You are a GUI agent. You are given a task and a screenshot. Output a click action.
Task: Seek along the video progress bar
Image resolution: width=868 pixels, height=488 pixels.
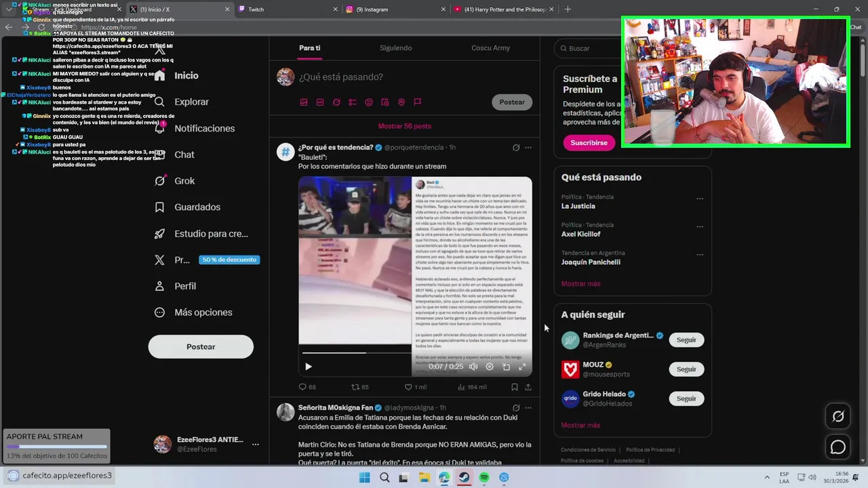click(x=415, y=352)
